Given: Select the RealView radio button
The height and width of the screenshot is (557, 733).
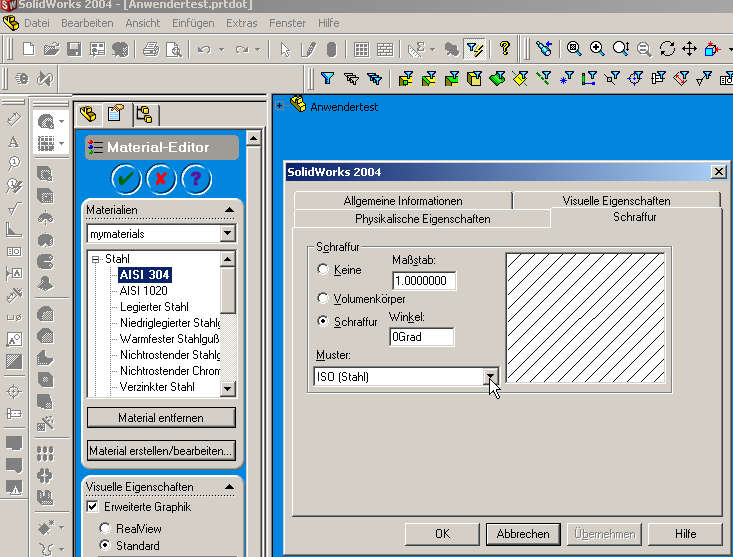Looking at the screenshot, I should (105, 528).
